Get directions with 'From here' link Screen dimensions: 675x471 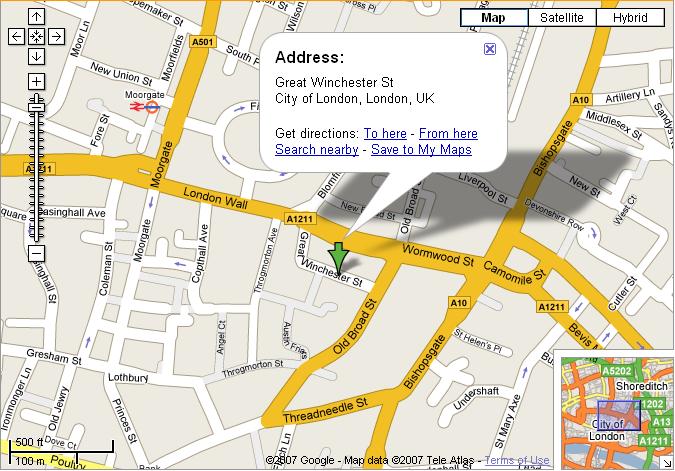[x=448, y=133]
